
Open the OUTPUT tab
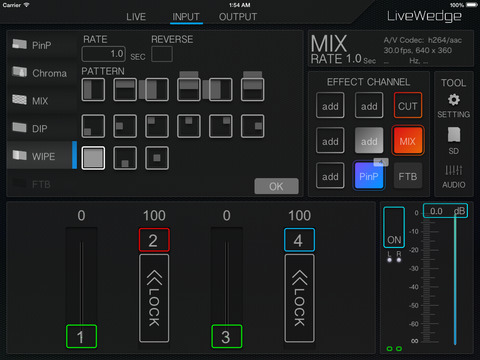(x=238, y=17)
